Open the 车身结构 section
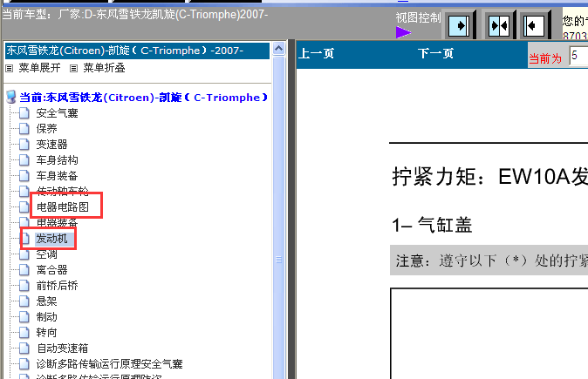This screenshot has height=379, width=588. [57, 160]
